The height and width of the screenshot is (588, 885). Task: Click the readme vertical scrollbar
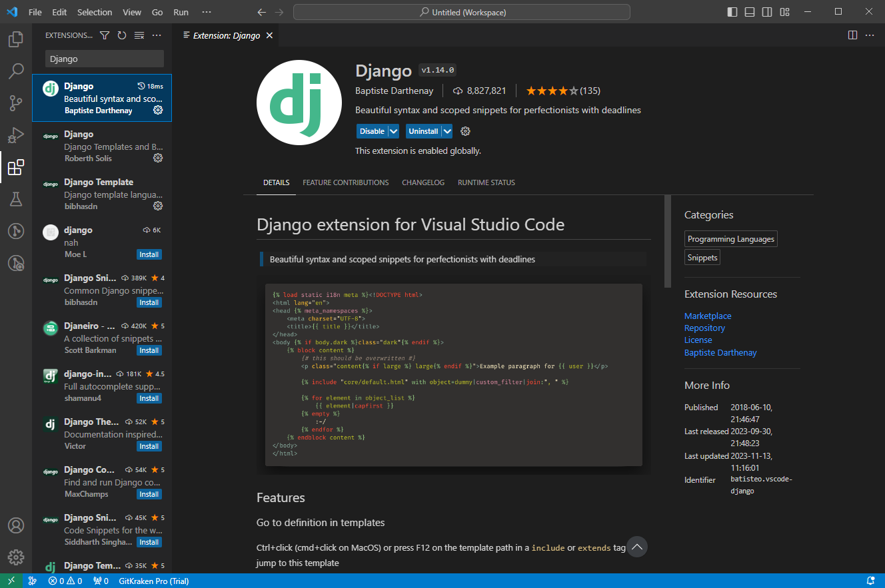[668, 241]
